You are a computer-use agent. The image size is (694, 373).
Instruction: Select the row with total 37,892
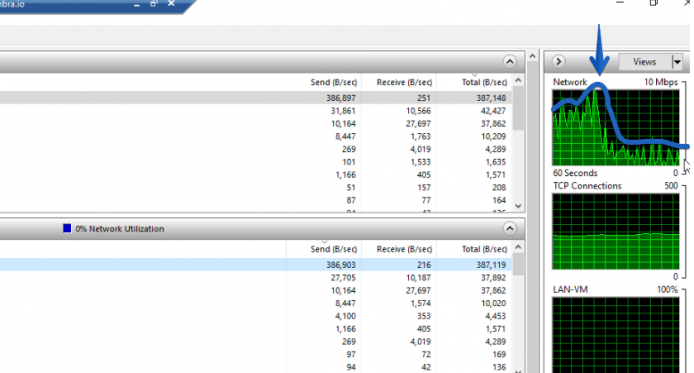pyautogui.click(x=256, y=277)
